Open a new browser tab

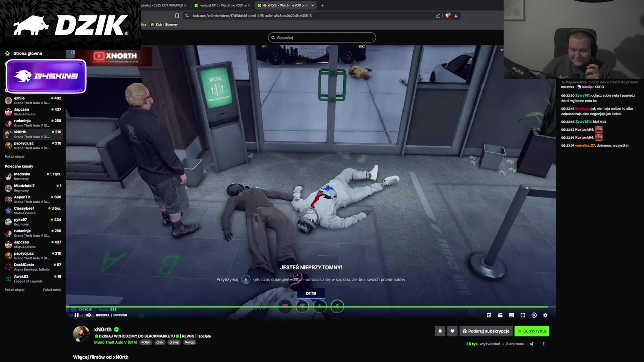[x=322, y=5]
